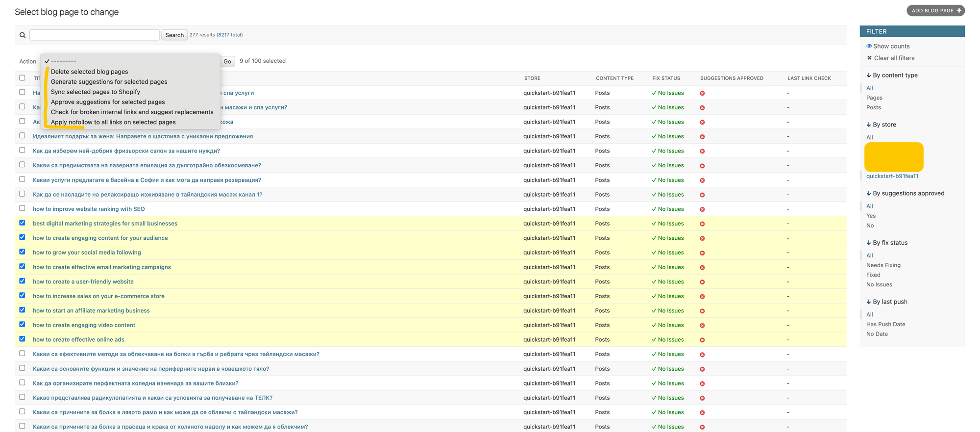Viewport: 980px width, 432px height.
Task: Filter fix status by No Issues
Action: [879, 285]
